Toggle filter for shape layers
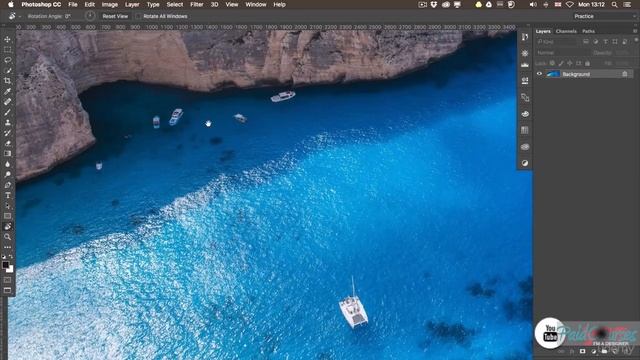Image resolution: width=640 pixels, height=360 pixels. point(615,42)
